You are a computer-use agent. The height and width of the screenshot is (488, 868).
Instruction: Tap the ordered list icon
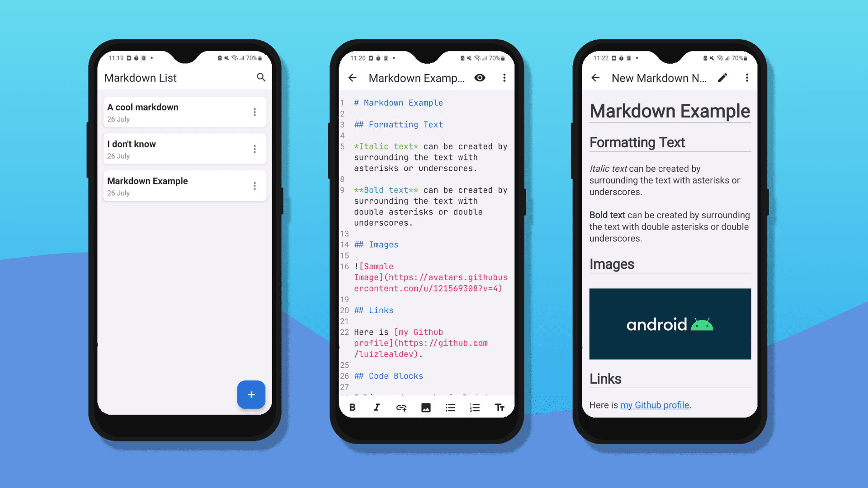[x=475, y=408]
